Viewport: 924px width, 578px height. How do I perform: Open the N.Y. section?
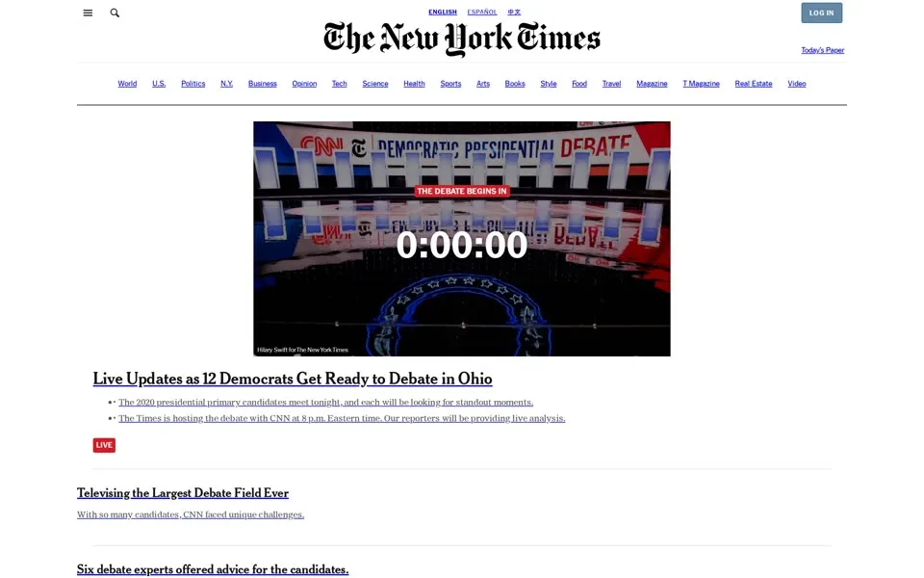(x=227, y=84)
